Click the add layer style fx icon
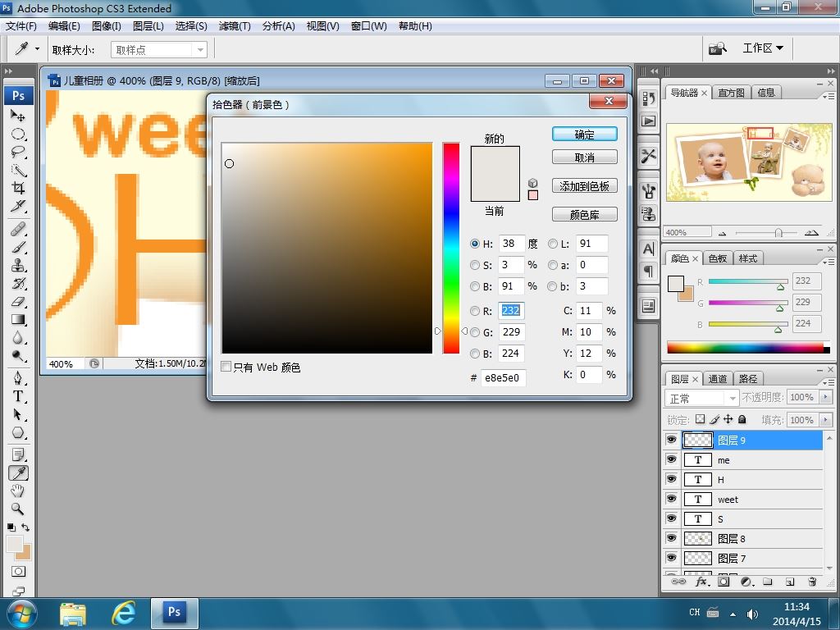 pyautogui.click(x=702, y=582)
